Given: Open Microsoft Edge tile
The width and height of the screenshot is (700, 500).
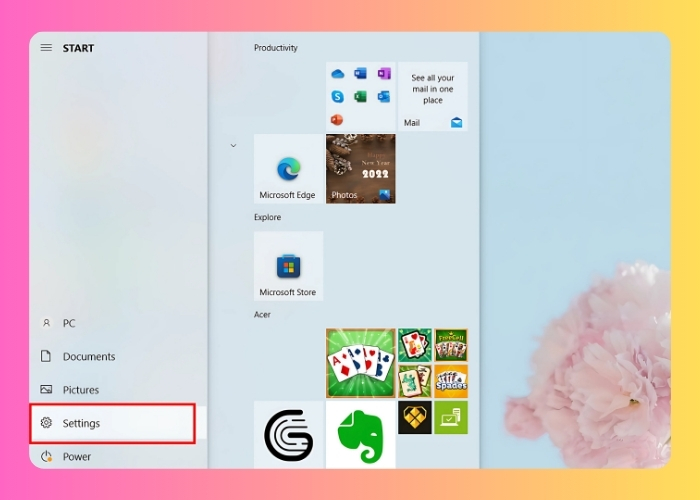Looking at the screenshot, I should click(288, 169).
